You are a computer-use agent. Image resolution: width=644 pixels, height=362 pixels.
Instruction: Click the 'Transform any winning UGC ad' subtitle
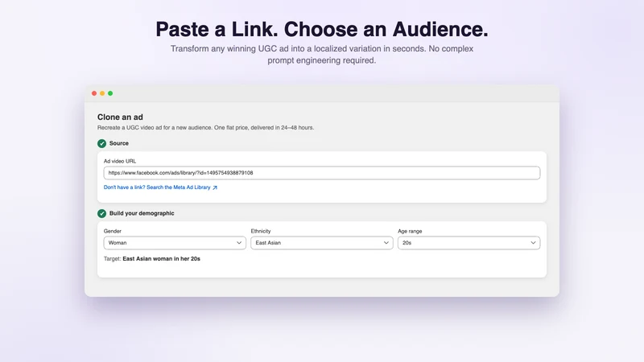pos(321,54)
